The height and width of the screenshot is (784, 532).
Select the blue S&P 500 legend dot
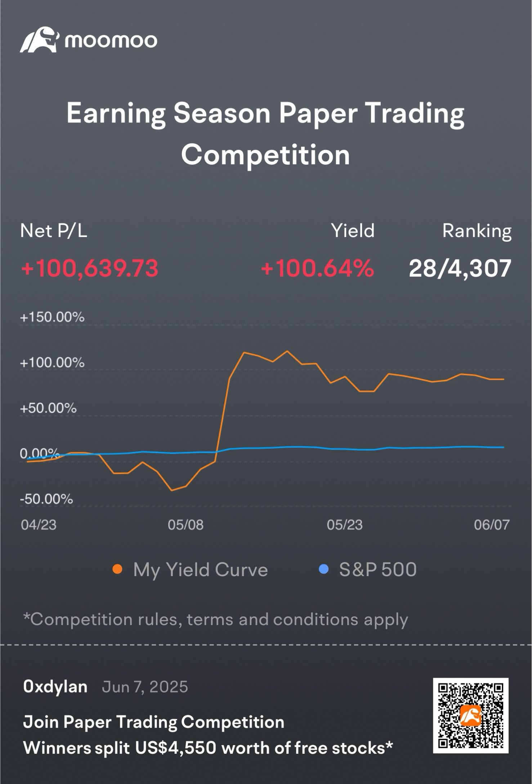pos(323,570)
